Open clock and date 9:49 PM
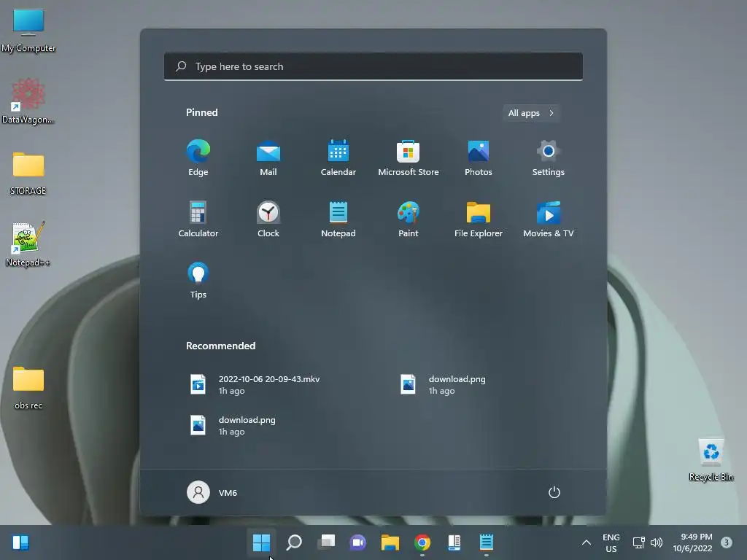The width and height of the screenshot is (747, 560). click(x=693, y=542)
